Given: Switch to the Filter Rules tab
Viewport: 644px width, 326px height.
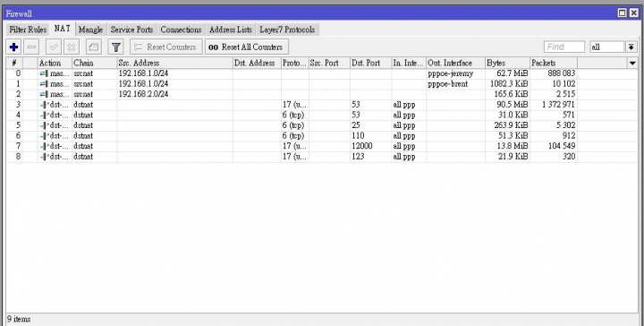Looking at the screenshot, I should (28, 30).
